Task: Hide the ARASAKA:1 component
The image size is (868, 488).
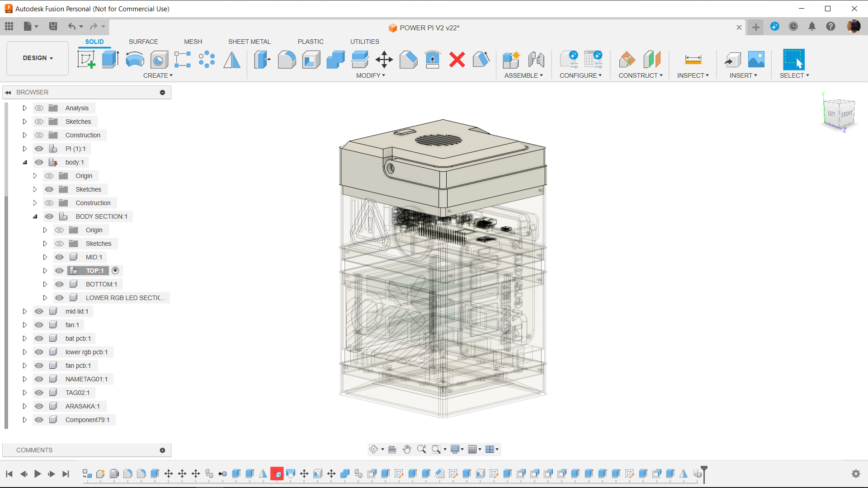Action: (x=39, y=406)
